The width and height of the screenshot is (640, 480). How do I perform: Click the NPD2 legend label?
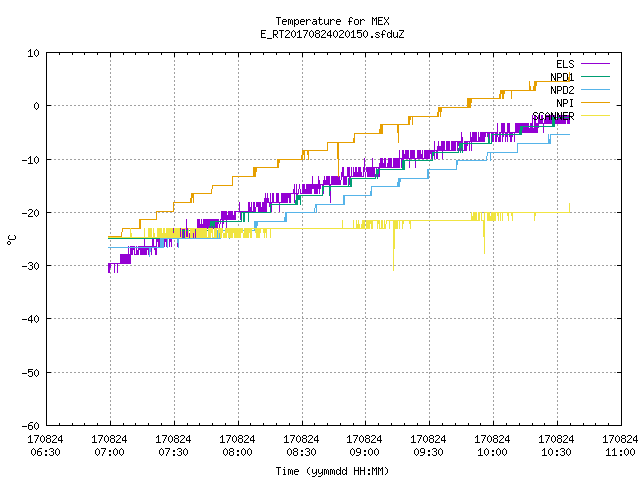pyautogui.click(x=562, y=90)
